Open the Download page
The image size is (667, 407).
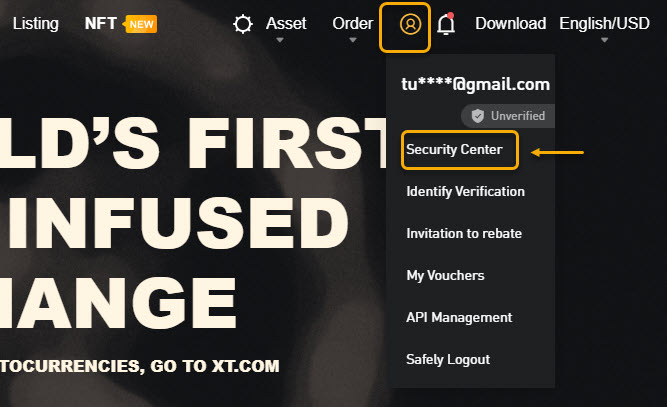coord(510,23)
